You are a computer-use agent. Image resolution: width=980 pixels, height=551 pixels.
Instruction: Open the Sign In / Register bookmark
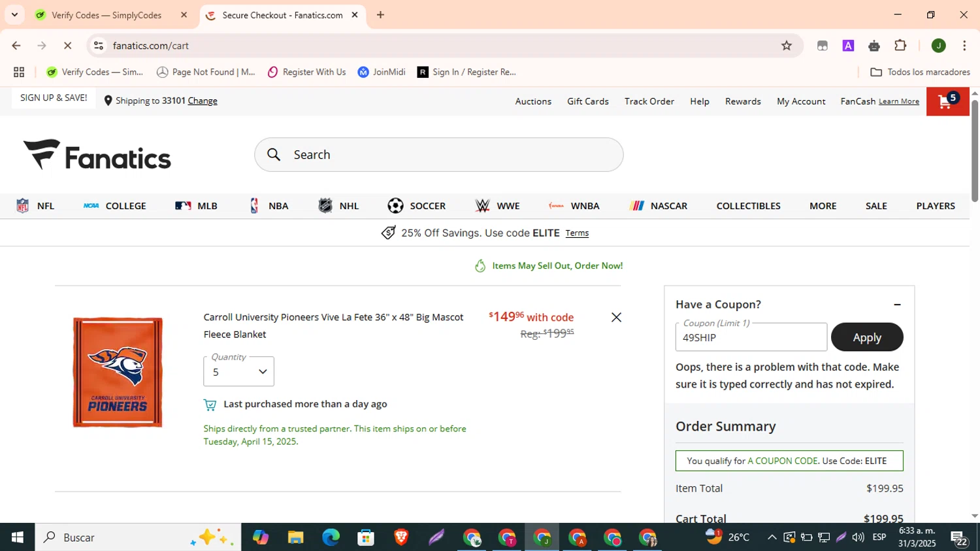pos(467,72)
